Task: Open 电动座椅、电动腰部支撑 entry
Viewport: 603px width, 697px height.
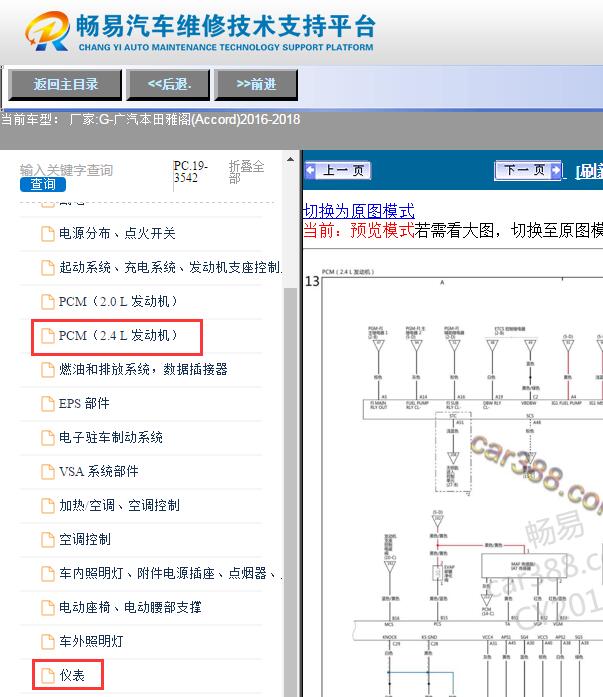Action: coord(130,607)
